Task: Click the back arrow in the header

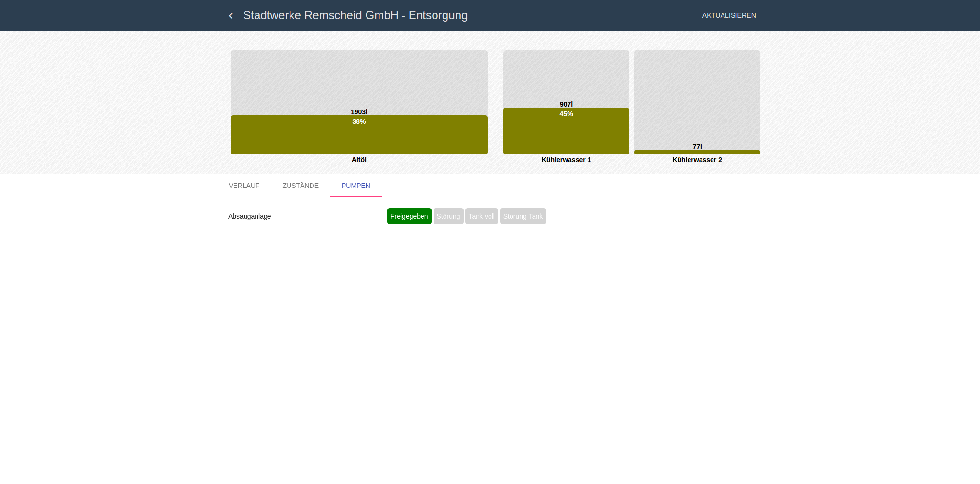Action: click(231, 16)
